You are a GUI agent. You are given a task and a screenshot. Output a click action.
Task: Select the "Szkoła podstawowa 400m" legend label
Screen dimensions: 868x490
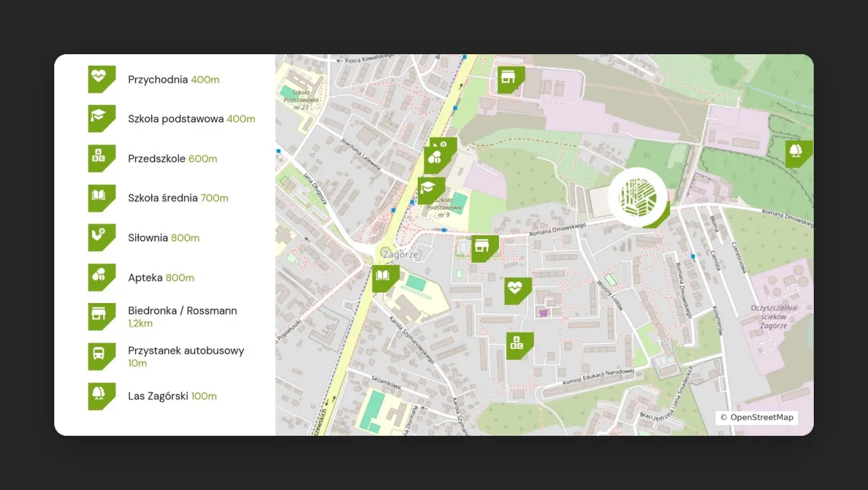tap(192, 119)
